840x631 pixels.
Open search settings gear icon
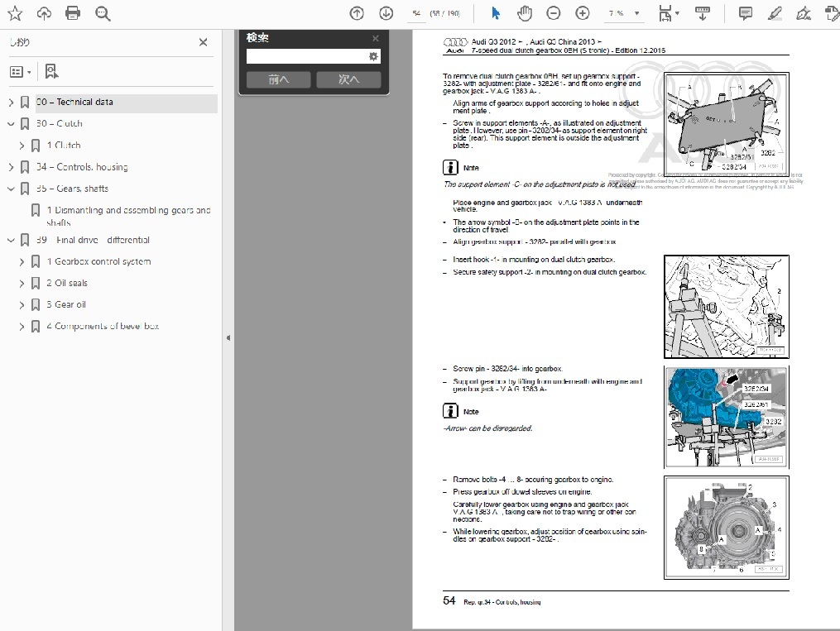[x=373, y=57]
